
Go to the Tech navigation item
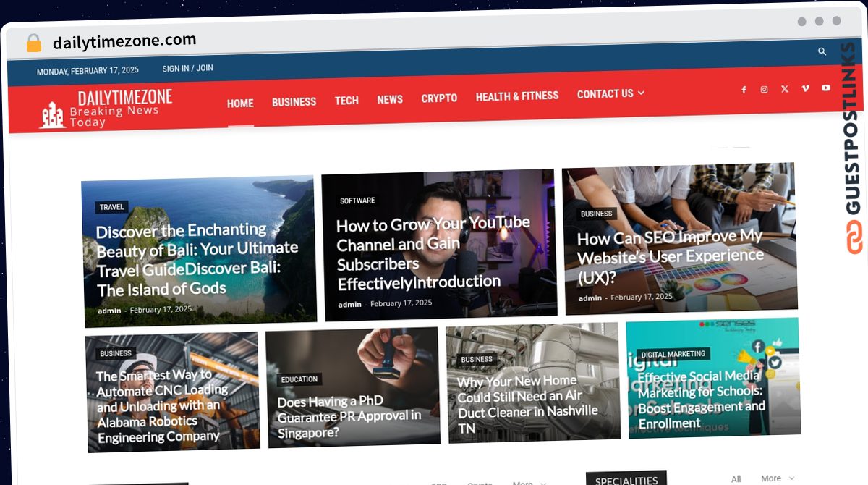[346, 101]
